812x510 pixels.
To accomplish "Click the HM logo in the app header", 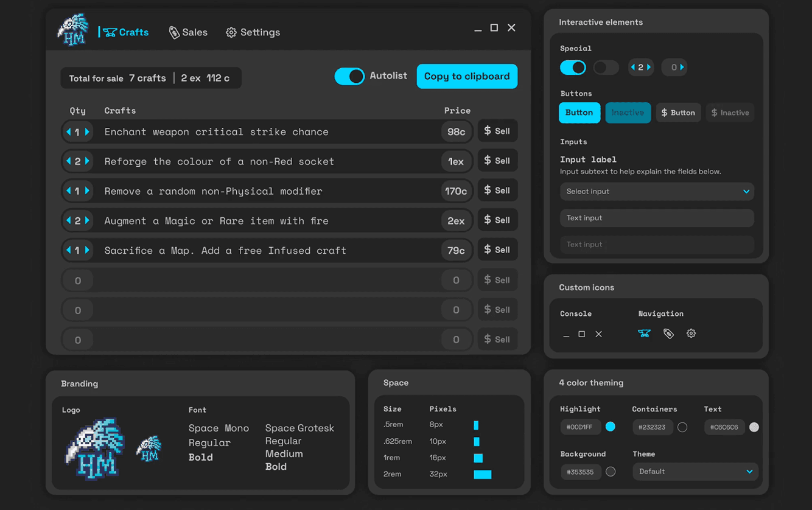I will pyautogui.click(x=73, y=30).
